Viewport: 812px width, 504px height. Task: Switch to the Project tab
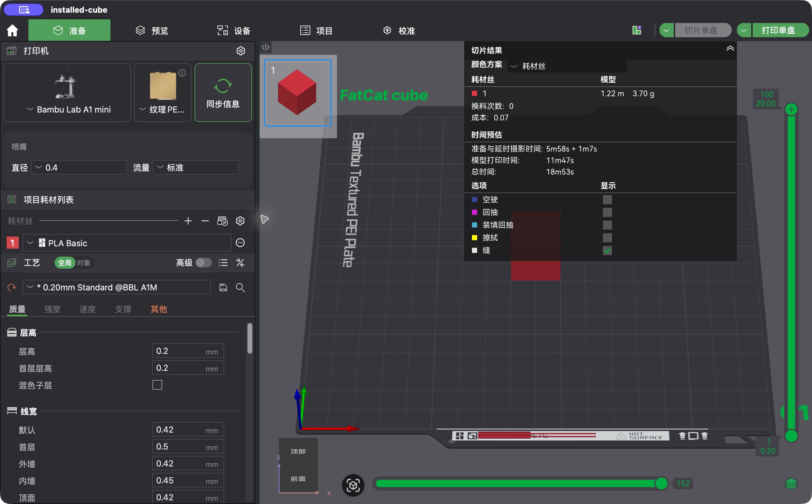coord(316,30)
